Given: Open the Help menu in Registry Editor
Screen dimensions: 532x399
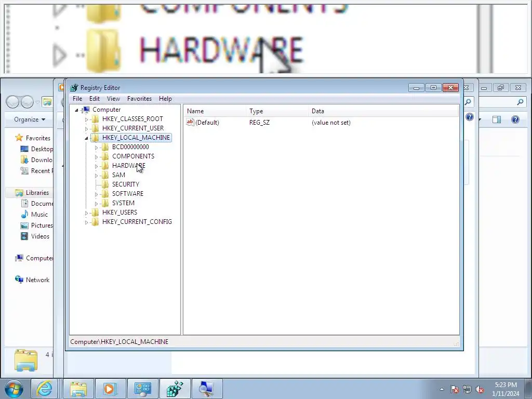Looking at the screenshot, I should (165, 99).
